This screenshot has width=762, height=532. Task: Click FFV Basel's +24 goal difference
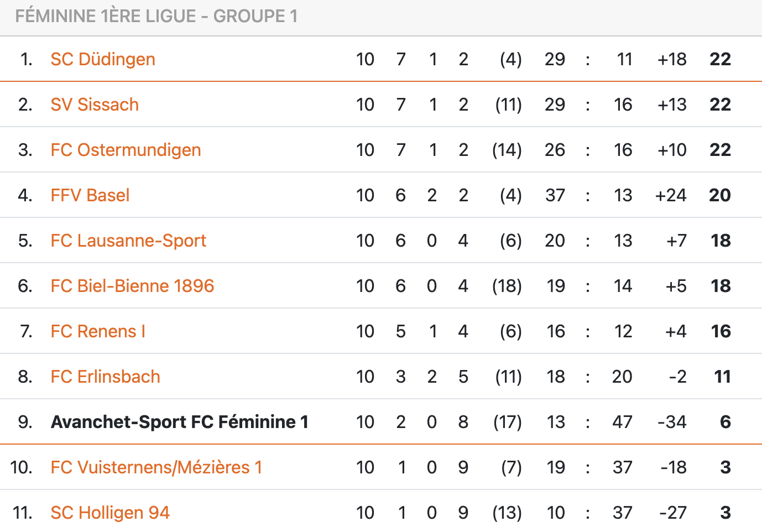(671, 195)
